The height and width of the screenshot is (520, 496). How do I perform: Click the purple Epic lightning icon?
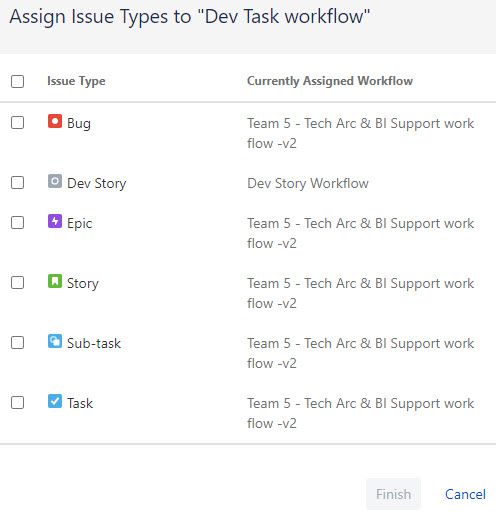point(55,221)
